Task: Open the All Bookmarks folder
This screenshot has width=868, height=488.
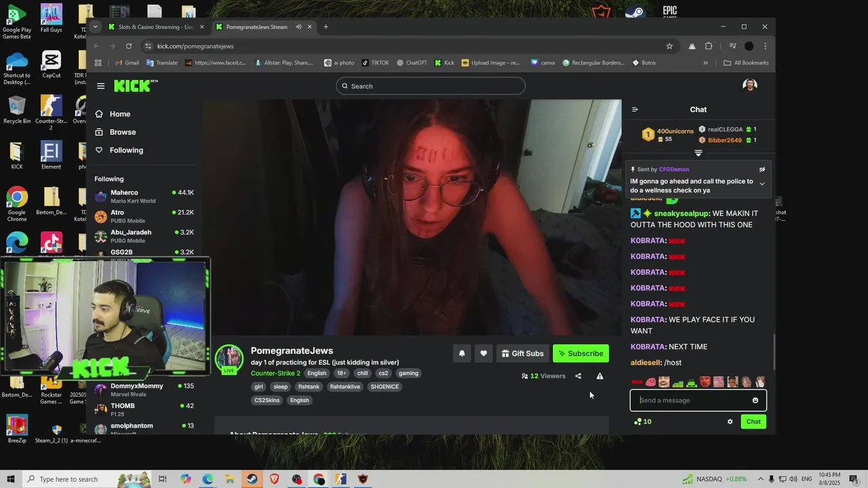Action: (x=746, y=63)
